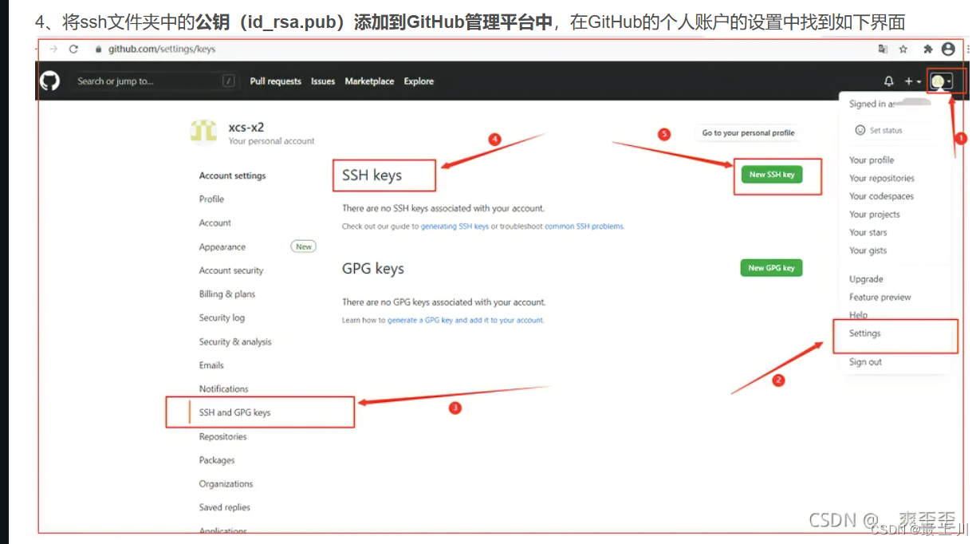This screenshot has width=980, height=544.
Task: Click Set status in user menu
Action: tap(886, 130)
